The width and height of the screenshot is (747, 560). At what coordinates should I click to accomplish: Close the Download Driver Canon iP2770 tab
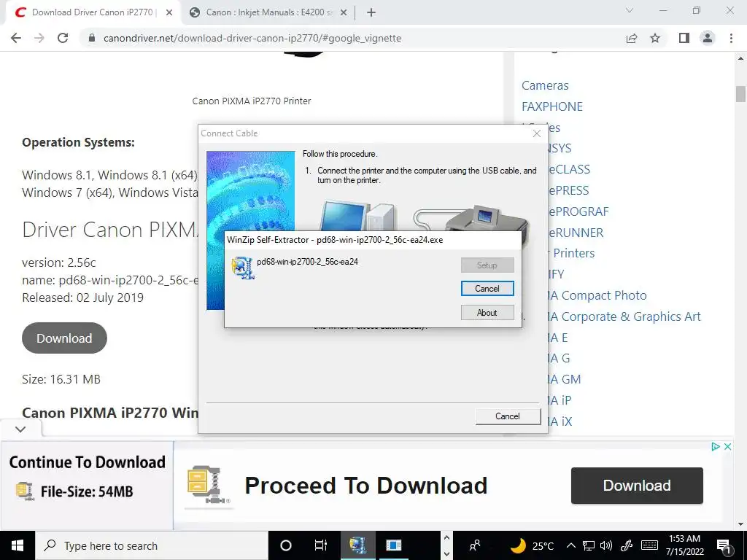pos(169,12)
